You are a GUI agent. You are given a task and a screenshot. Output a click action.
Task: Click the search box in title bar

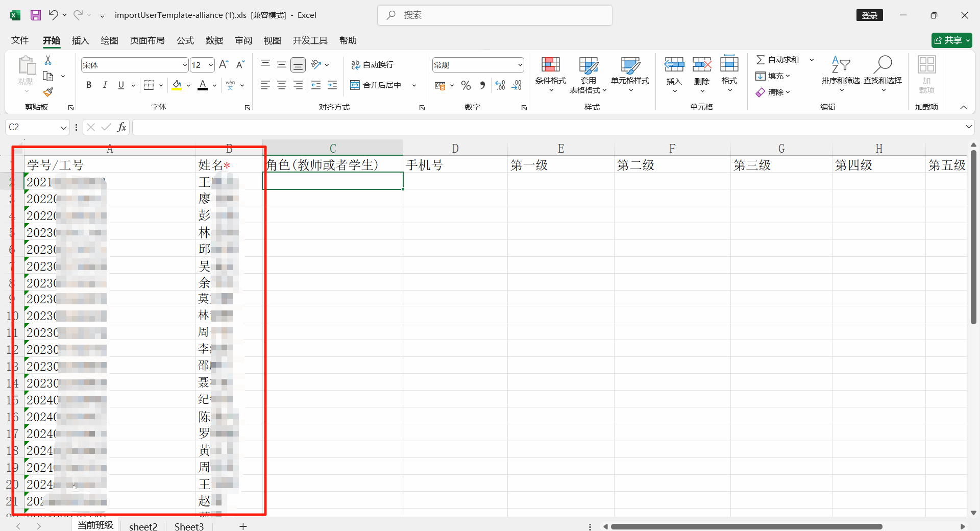pyautogui.click(x=495, y=15)
